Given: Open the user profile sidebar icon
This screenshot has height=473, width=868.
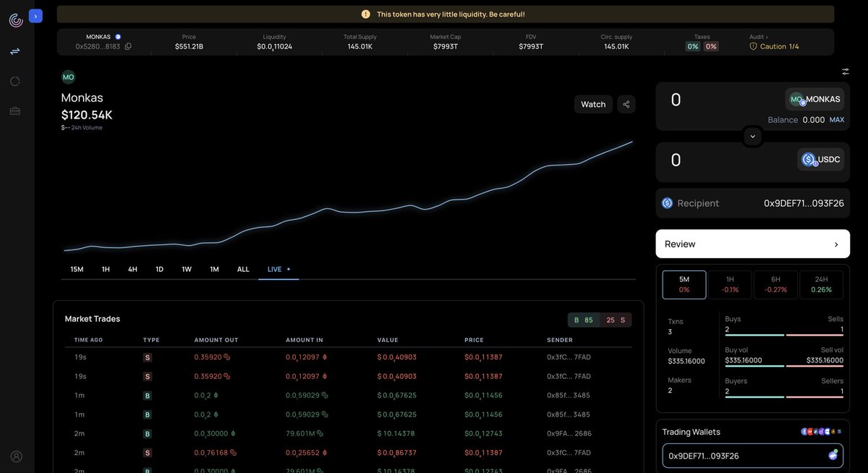Looking at the screenshot, I should 16,456.
